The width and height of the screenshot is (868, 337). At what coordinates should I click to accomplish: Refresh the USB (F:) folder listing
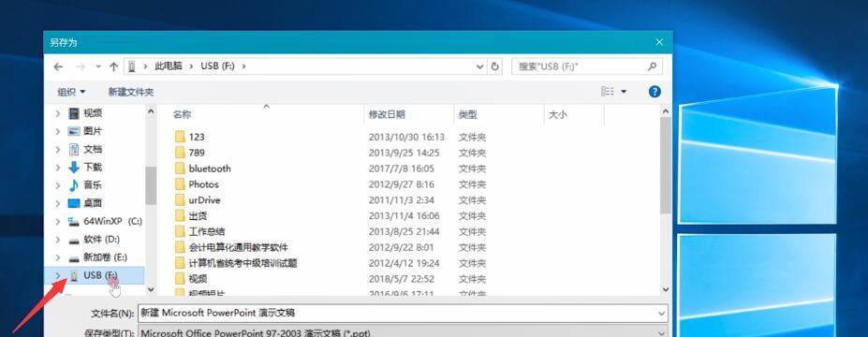[495, 66]
